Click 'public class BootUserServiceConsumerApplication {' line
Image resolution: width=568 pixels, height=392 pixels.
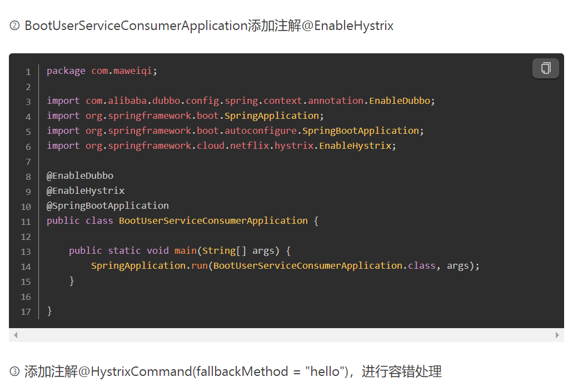pyautogui.click(x=182, y=221)
